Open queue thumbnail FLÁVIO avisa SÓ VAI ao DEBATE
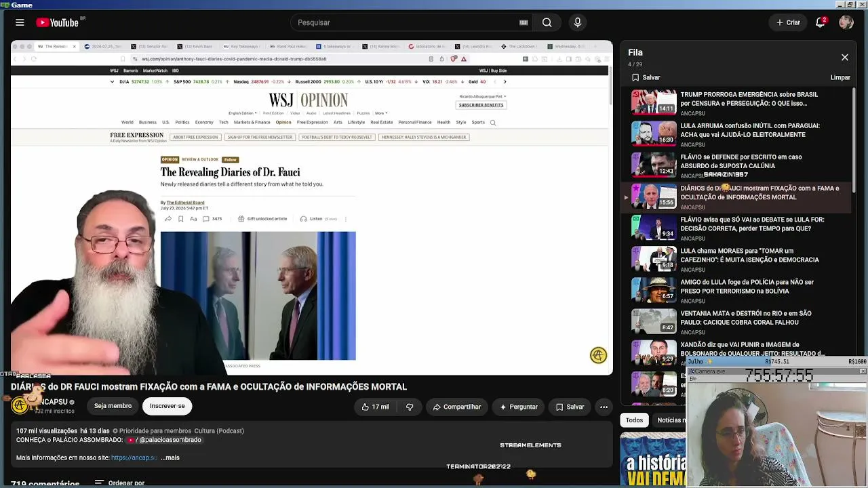The height and width of the screenshot is (488, 868). click(x=654, y=226)
